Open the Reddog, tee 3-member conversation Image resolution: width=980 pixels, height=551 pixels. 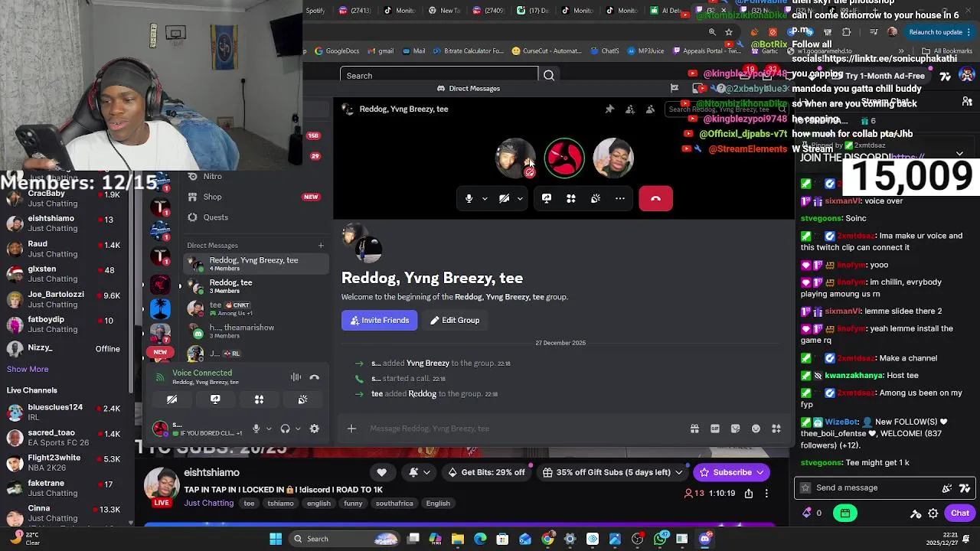coord(256,286)
